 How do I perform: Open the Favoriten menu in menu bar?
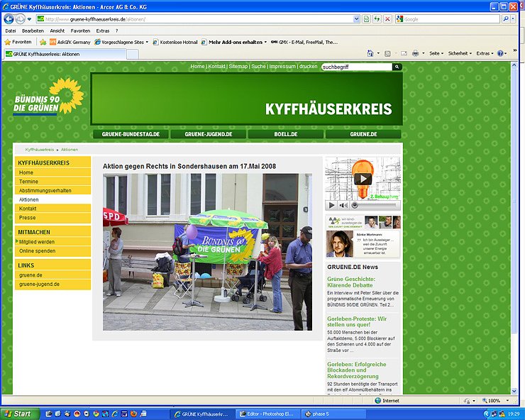80,31
